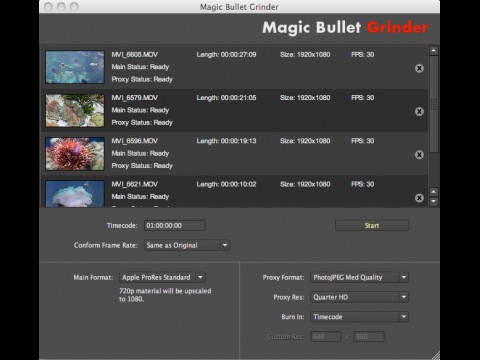Select the MVI_6621.MOV anemone thumbnail
The image size is (480, 360).
[x=75, y=194]
